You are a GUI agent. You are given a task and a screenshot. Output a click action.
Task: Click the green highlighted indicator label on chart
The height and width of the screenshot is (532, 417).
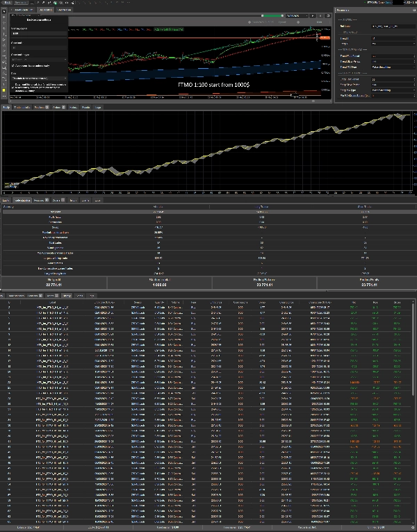[x=169, y=30]
